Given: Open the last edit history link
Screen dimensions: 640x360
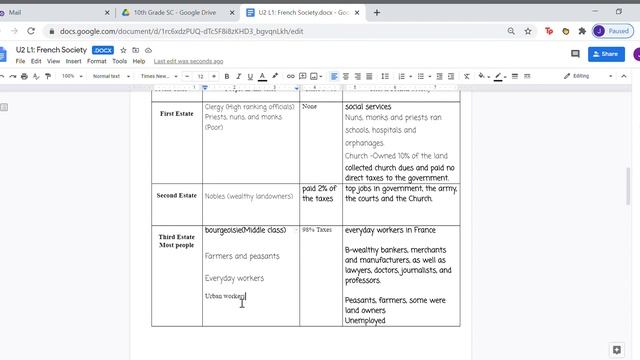Looking at the screenshot, I should click(189, 61).
